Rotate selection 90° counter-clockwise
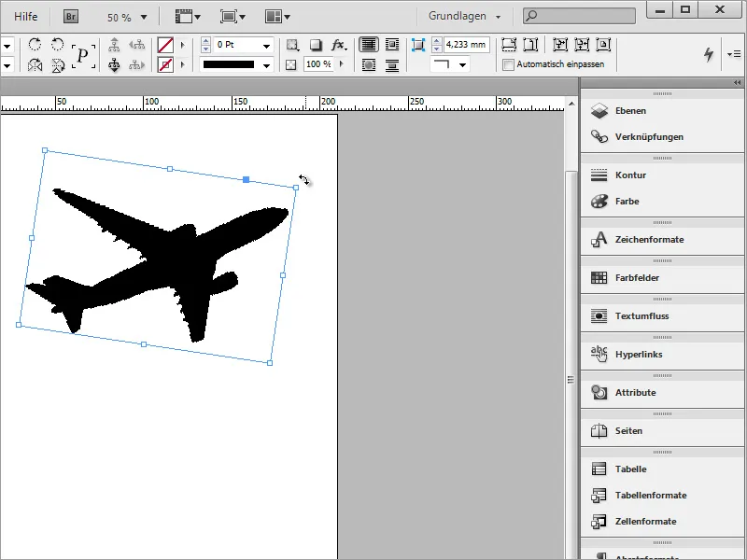The width and height of the screenshot is (747, 560). (x=57, y=44)
